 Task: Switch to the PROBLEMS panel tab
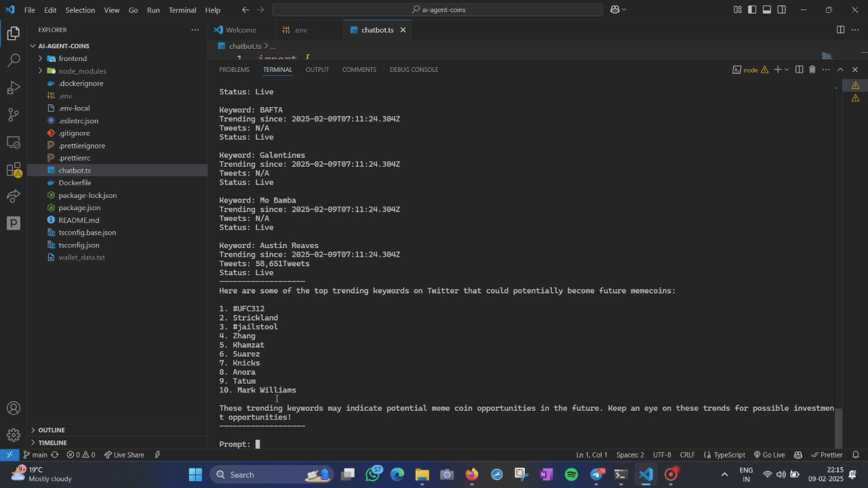point(235,70)
